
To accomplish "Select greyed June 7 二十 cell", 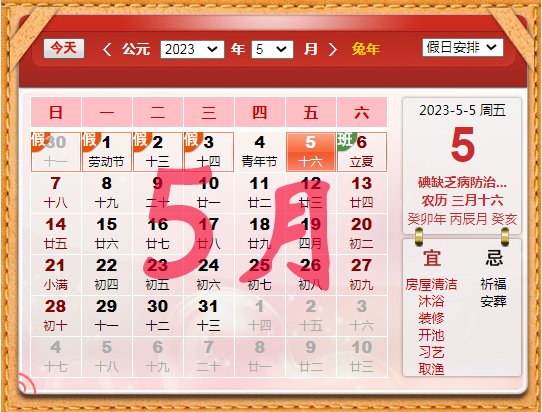I will tap(209, 357).
